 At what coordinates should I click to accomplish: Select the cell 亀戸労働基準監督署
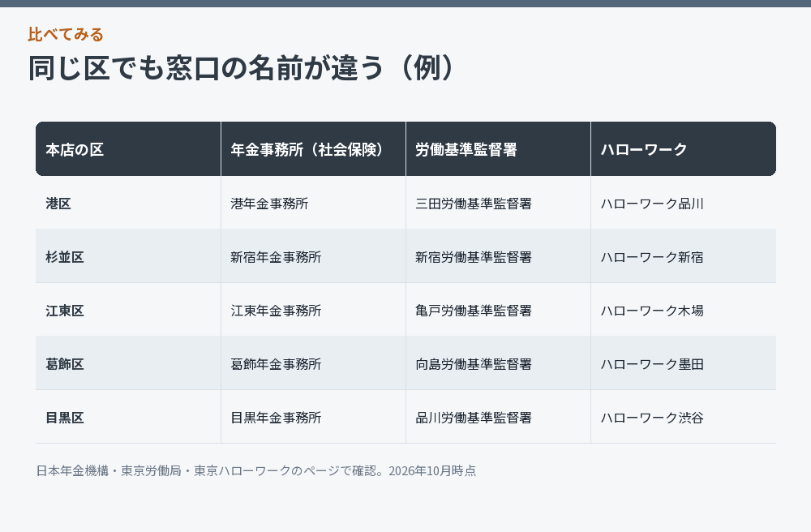498,310
